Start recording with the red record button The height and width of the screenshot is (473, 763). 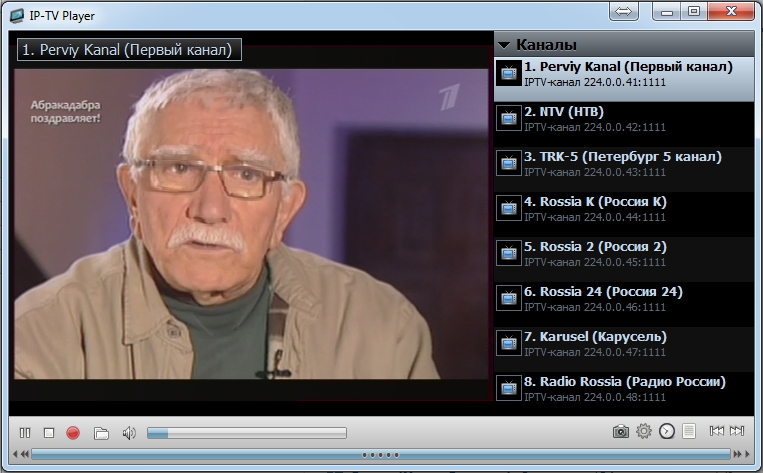coord(73,433)
